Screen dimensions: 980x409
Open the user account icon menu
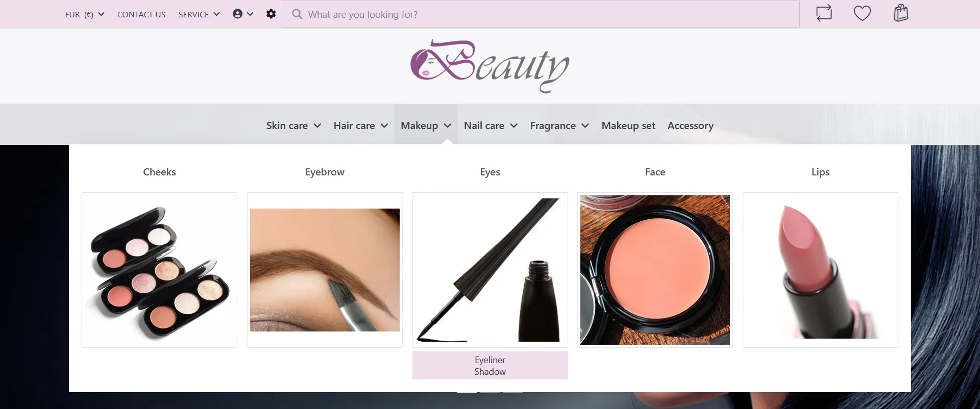(x=243, y=14)
